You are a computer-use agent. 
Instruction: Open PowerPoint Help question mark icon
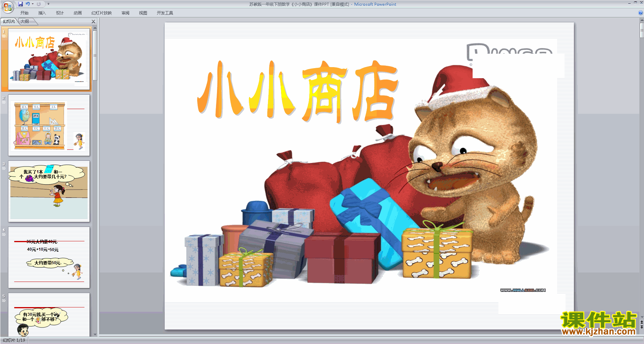click(x=640, y=13)
